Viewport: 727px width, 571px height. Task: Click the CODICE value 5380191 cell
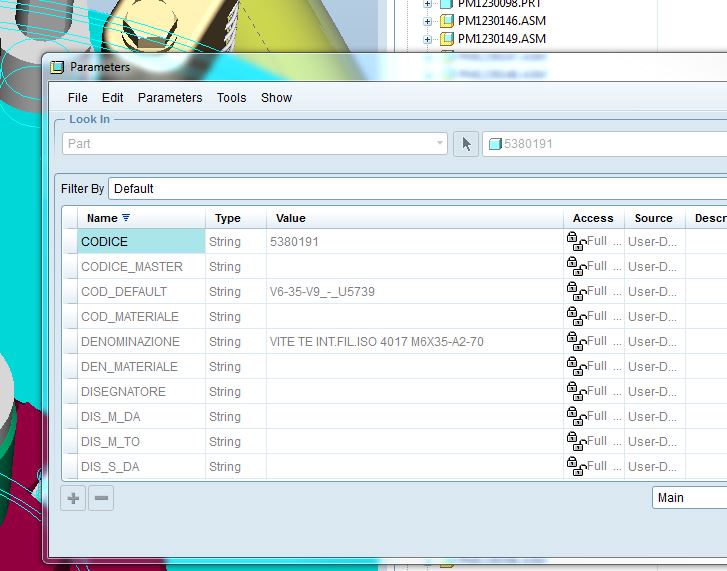tap(415, 241)
